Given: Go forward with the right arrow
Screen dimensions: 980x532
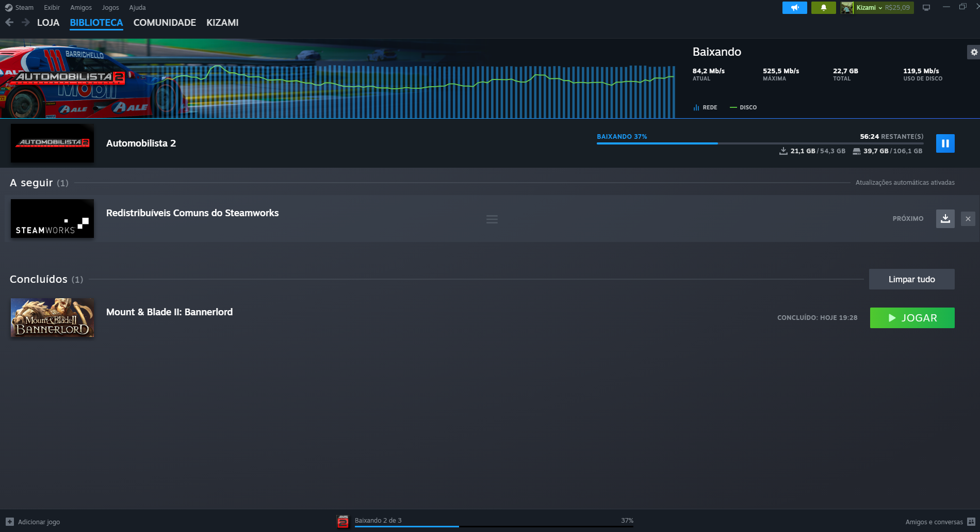Looking at the screenshot, I should (x=25, y=22).
